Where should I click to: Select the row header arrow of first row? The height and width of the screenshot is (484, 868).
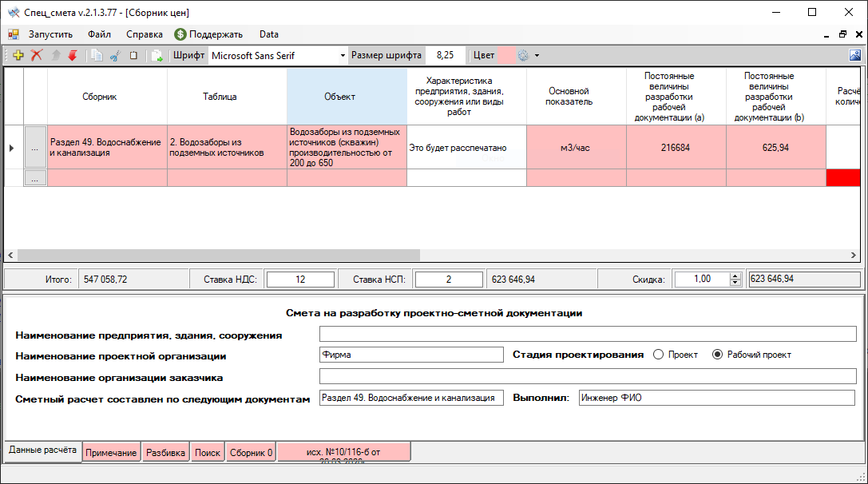14,148
